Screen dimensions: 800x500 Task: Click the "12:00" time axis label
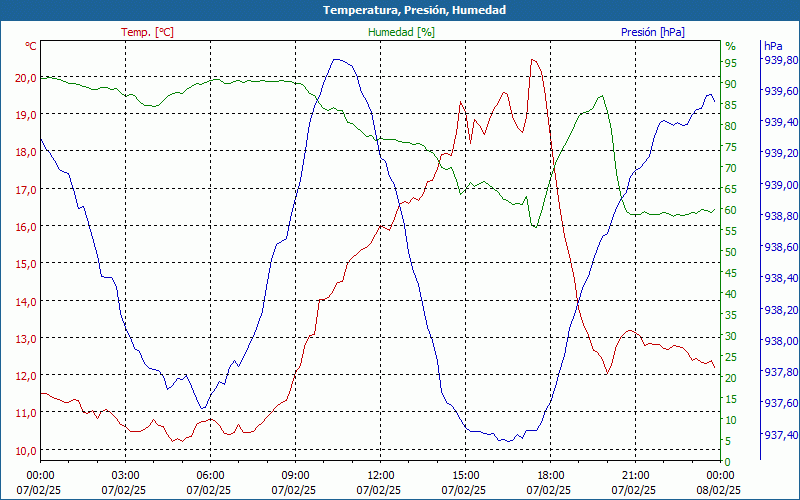coord(380,476)
